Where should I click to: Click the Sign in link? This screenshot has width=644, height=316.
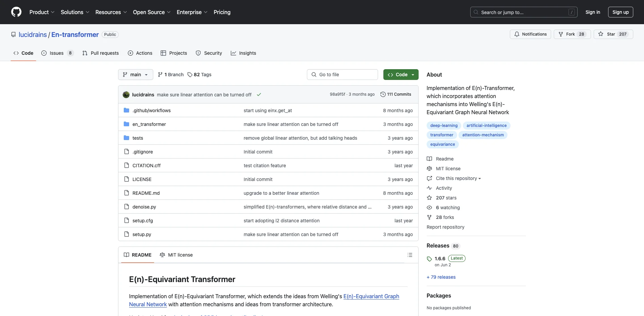593,12
